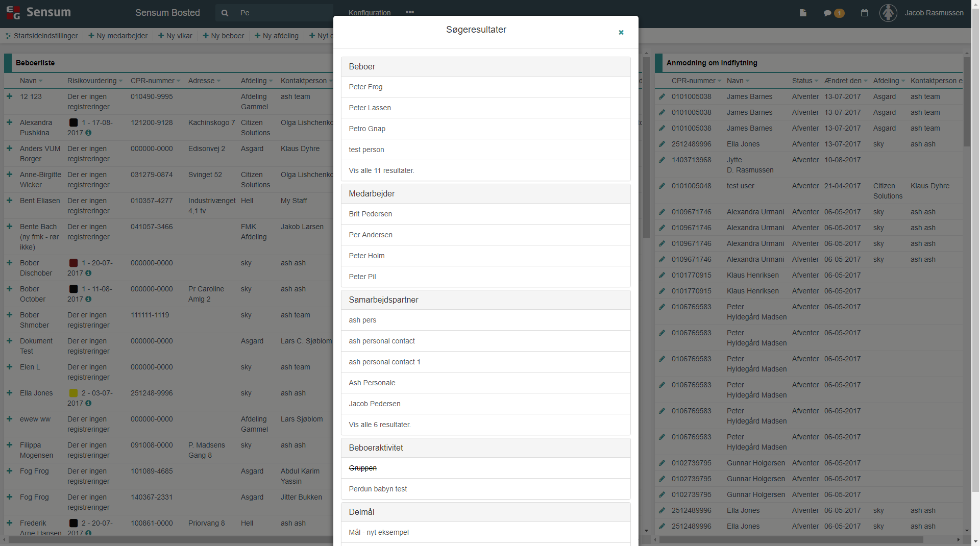Close the Søgeresultater dialog
The height and width of the screenshot is (546, 980).
click(621, 32)
